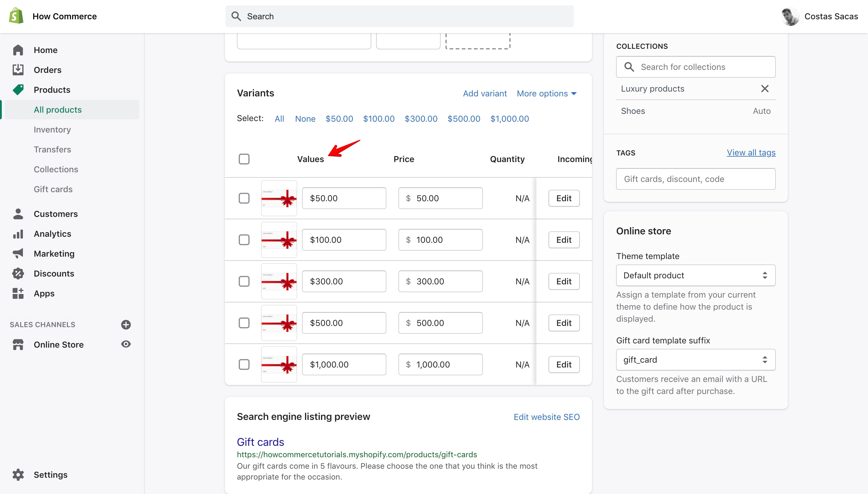868x494 pixels.
Task: Click the Add variant link
Action: 485,93
